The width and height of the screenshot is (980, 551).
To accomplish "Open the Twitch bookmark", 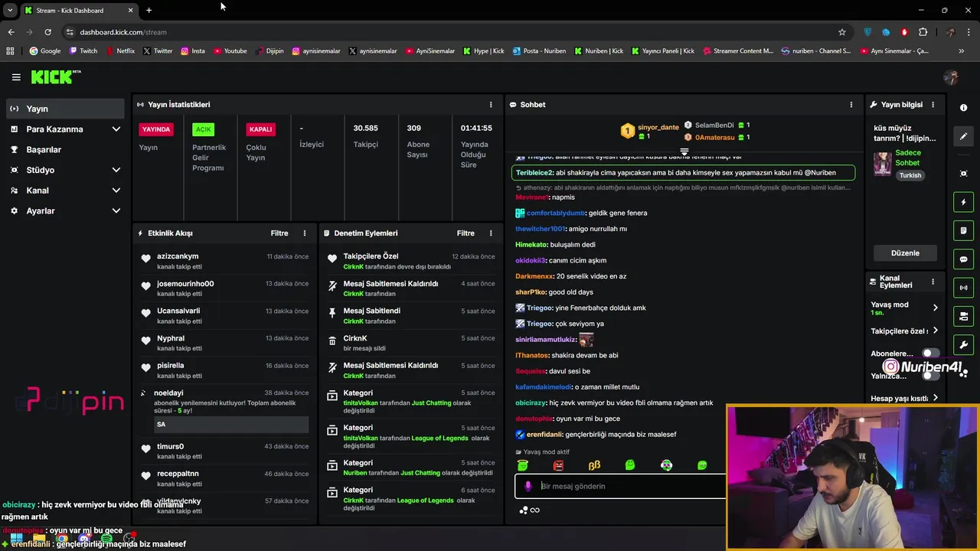I will coord(83,51).
